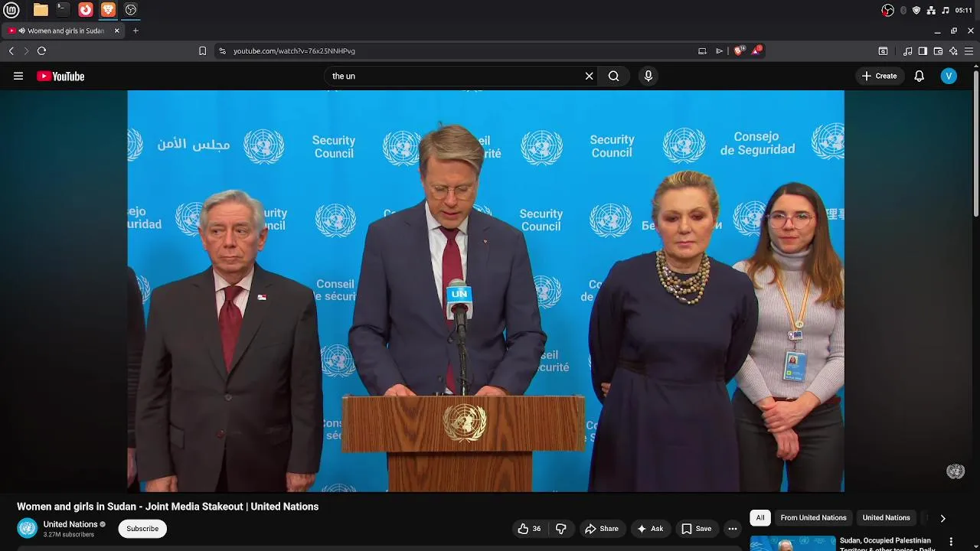Screen dimensions: 980x551
Task: Go back to the previous page
Action: (x=11, y=51)
